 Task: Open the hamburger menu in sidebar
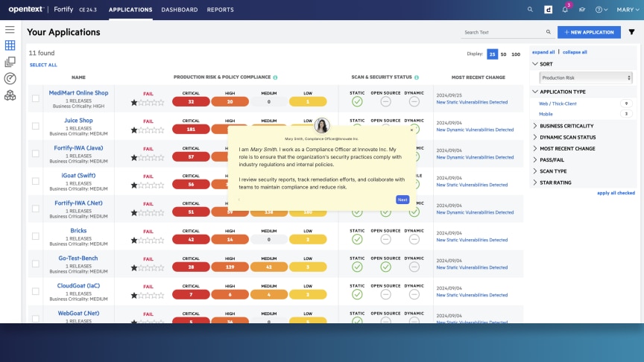10,29
